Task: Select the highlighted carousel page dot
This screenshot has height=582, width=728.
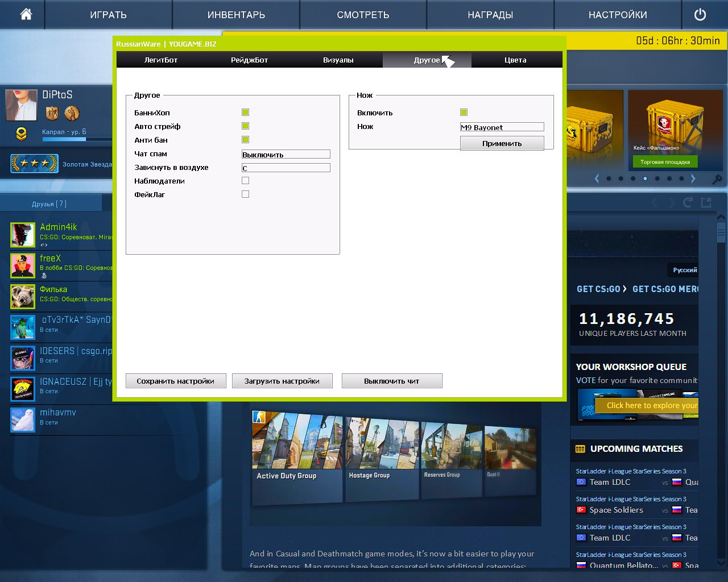Action: click(x=645, y=178)
